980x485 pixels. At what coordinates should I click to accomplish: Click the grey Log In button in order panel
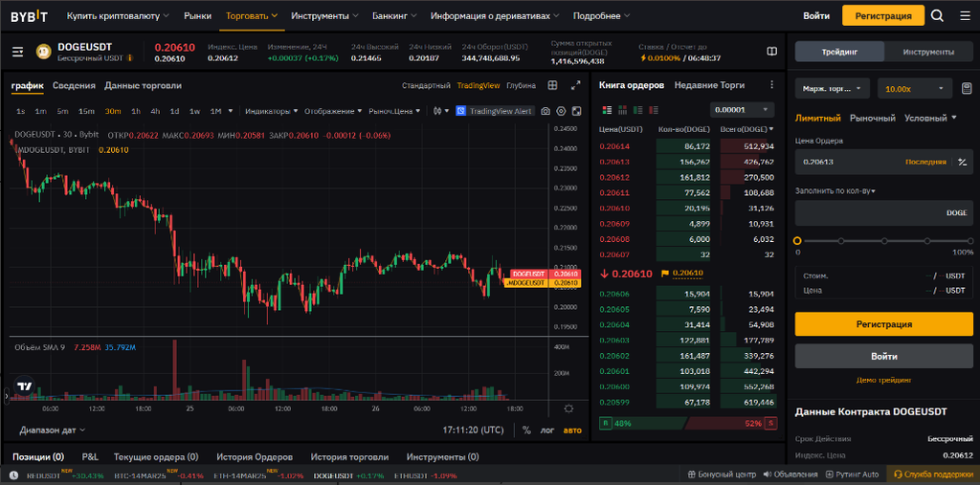click(x=883, y=356)
